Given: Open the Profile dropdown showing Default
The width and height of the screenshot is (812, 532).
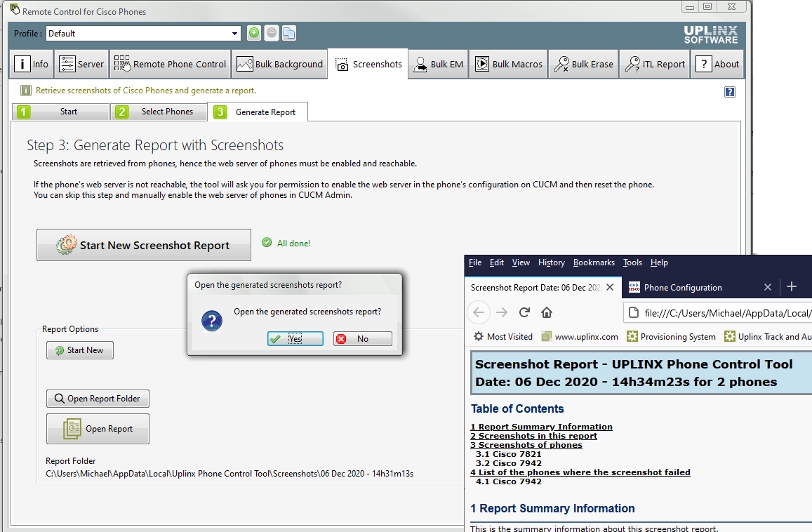Looking at the screenshot, I should pos(143,34).
